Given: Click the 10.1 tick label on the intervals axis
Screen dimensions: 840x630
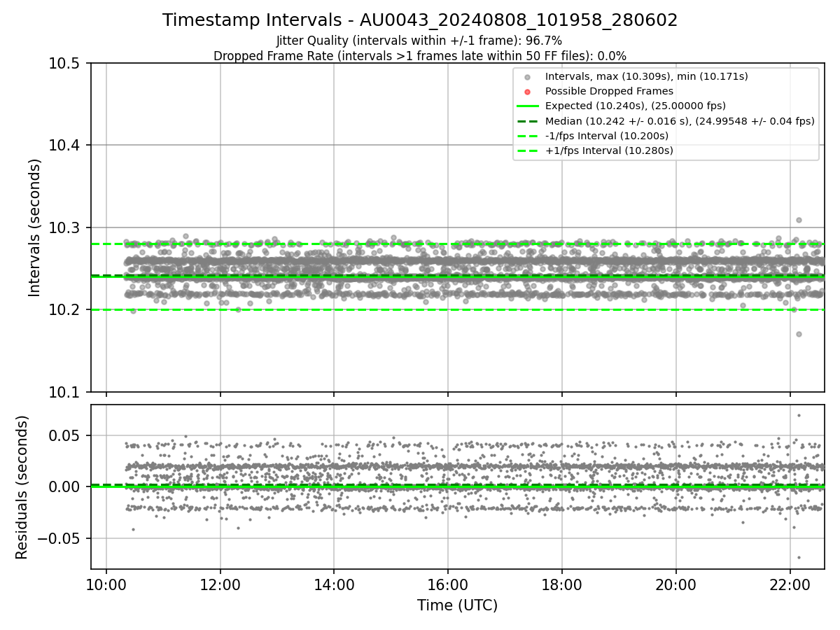Looking at the screenshot, I should 66,392.
